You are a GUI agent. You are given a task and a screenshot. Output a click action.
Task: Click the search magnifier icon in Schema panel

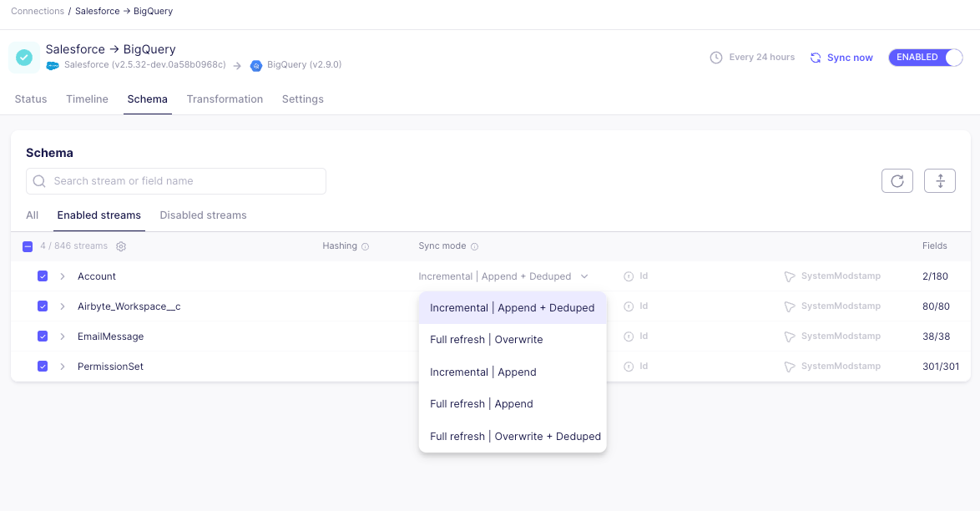38,180
